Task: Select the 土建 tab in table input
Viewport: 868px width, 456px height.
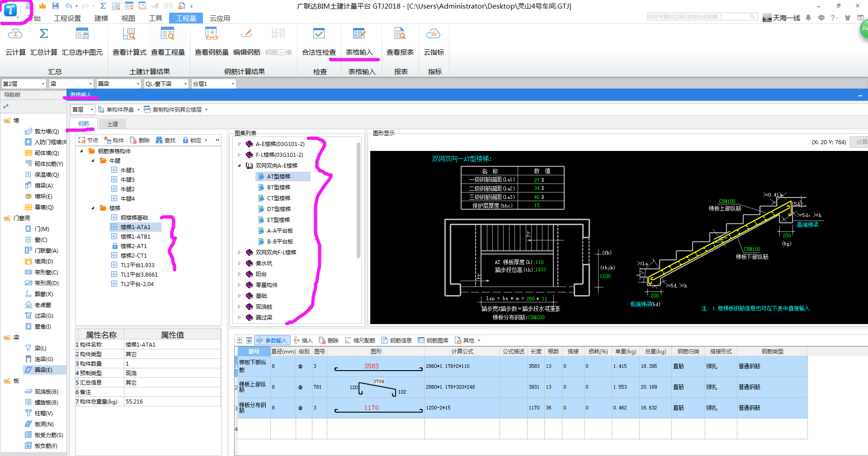Action: click(x=113, y=124)
